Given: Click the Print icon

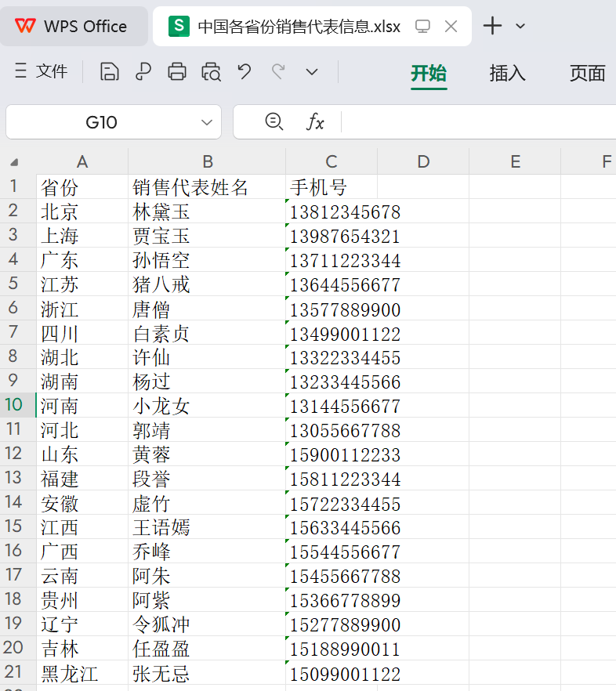Looking at the screenshot, I should (x=177, y=72).
